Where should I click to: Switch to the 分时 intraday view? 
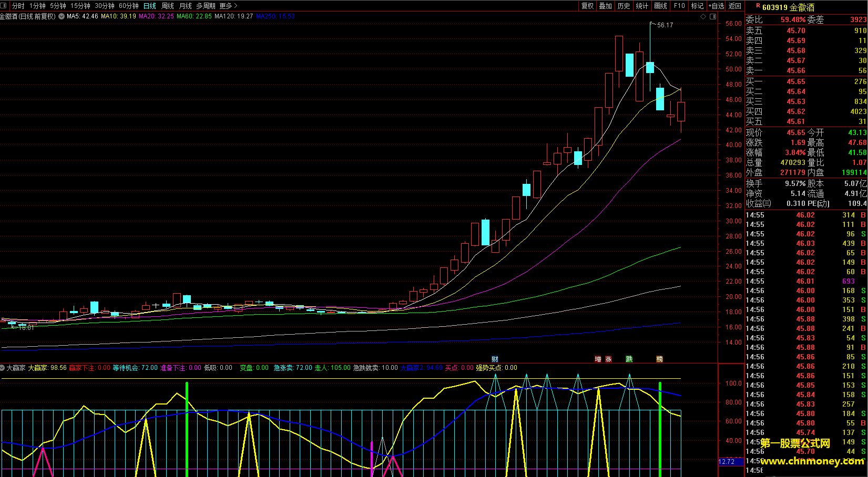[18, 6]
